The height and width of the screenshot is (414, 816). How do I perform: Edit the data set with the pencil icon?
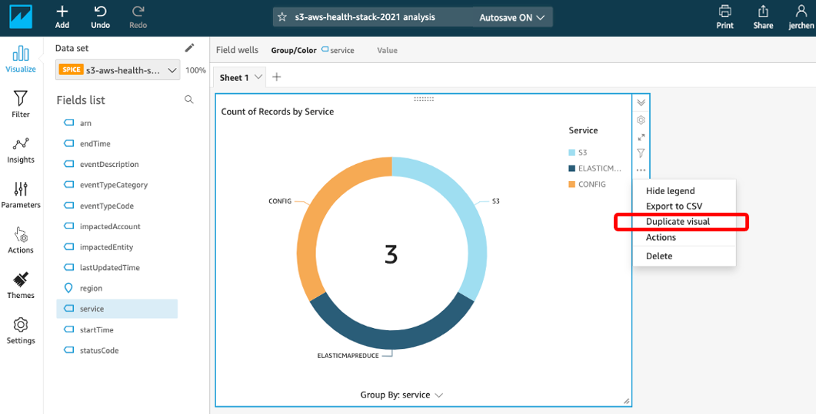point(189,48)
